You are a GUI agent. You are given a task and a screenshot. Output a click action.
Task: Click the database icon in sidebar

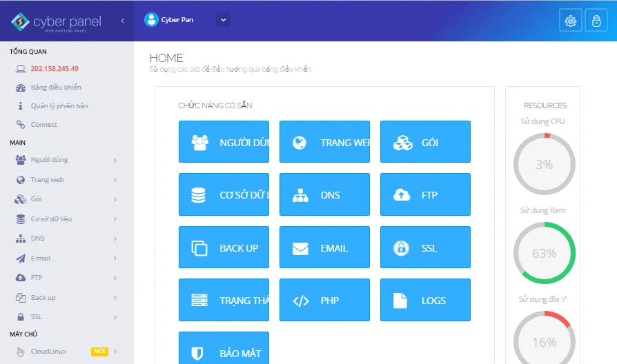(x=21, y=219)
